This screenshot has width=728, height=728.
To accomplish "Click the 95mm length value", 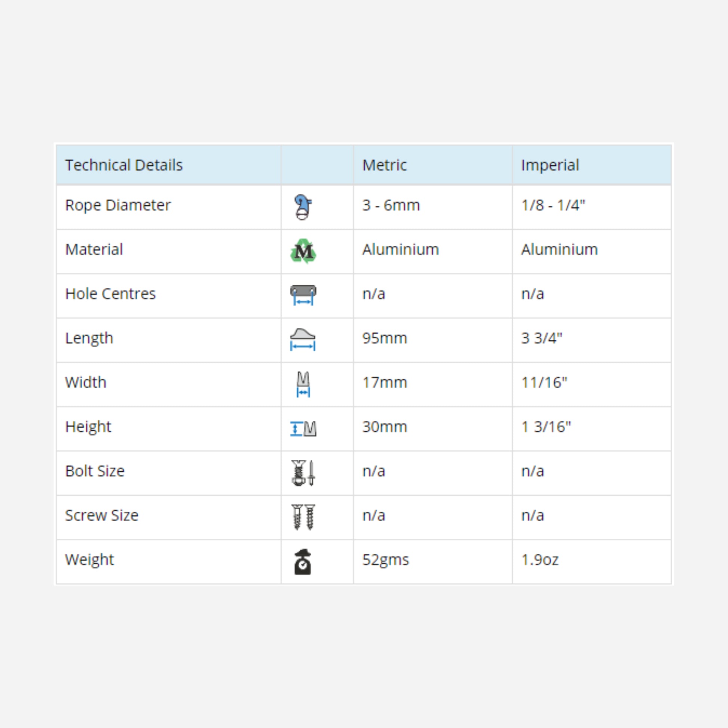I will (x=384, y=339).
